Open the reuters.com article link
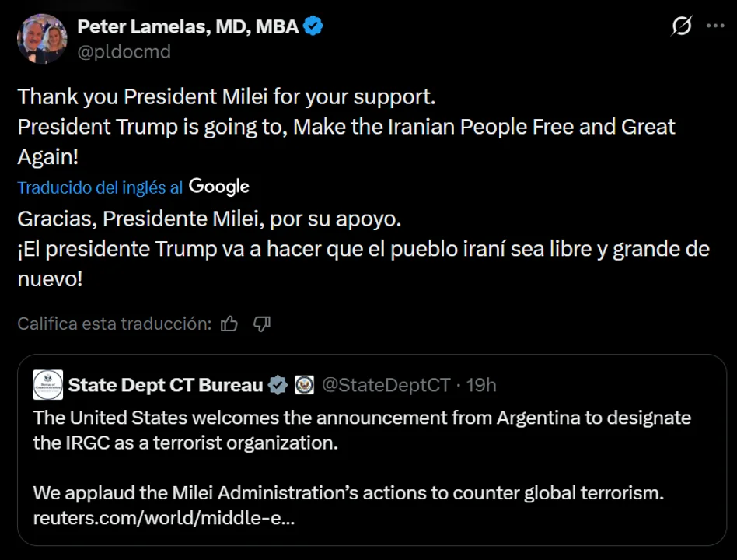 pos(163,518)
